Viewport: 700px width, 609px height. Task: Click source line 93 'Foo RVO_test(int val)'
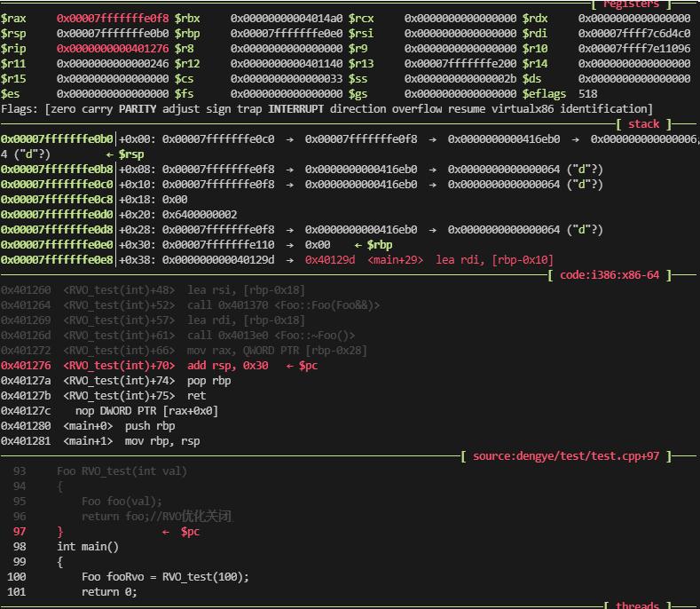tap(122, 471)
